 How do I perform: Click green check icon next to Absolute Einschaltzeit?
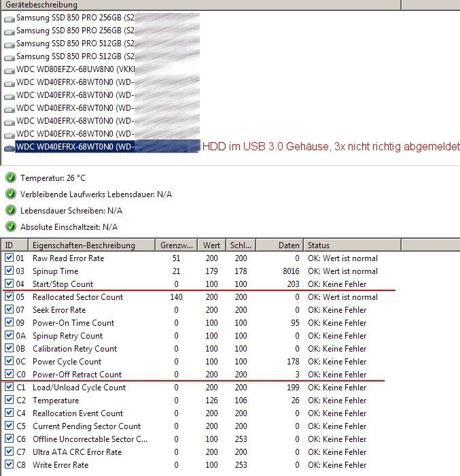click(11, 226)
